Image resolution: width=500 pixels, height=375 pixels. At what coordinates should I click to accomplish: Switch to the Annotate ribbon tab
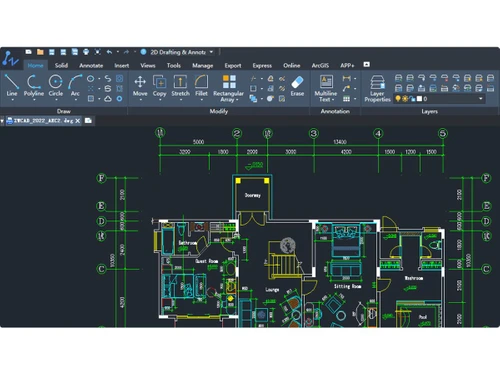[x=91, y=65]
